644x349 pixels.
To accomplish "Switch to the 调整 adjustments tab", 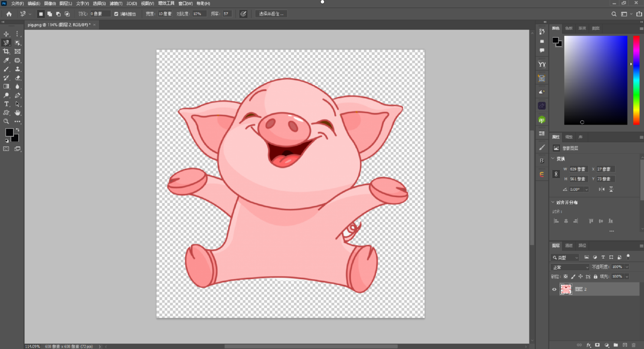I will coord(569,137).
